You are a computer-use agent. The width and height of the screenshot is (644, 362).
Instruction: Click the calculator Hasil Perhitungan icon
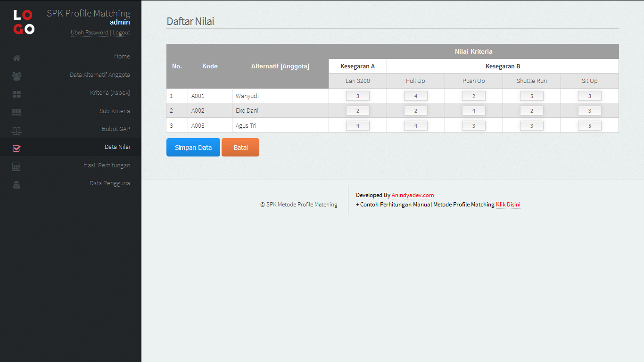click(17, 166)
